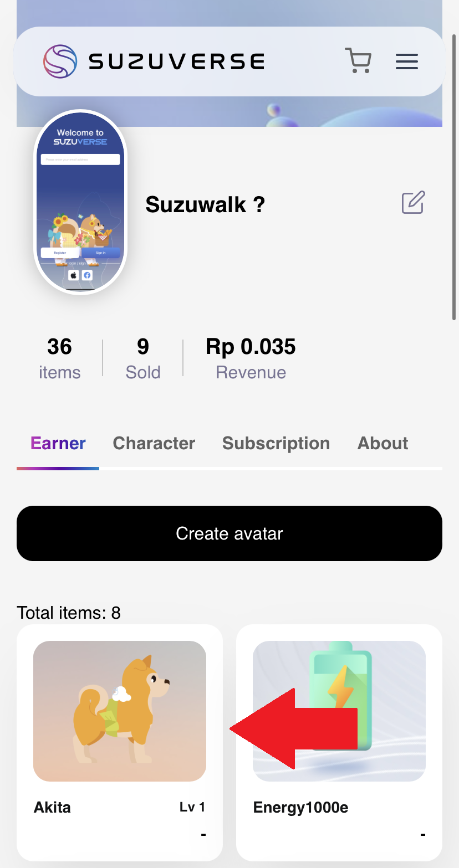The image size is (459, 868).
Task: Click the Suzuwalk profile name
Action: [205, 205]
